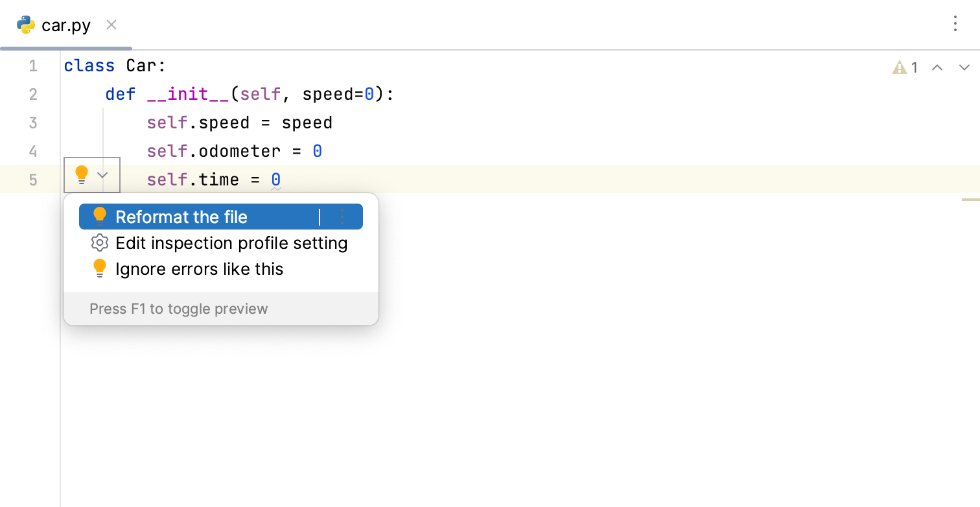Expand the chevron next to the gutter lightbulb

point(102,175)
